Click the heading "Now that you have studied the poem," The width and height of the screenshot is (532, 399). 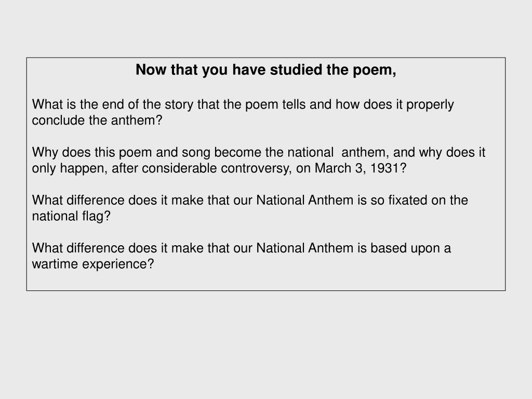point(265,70)
